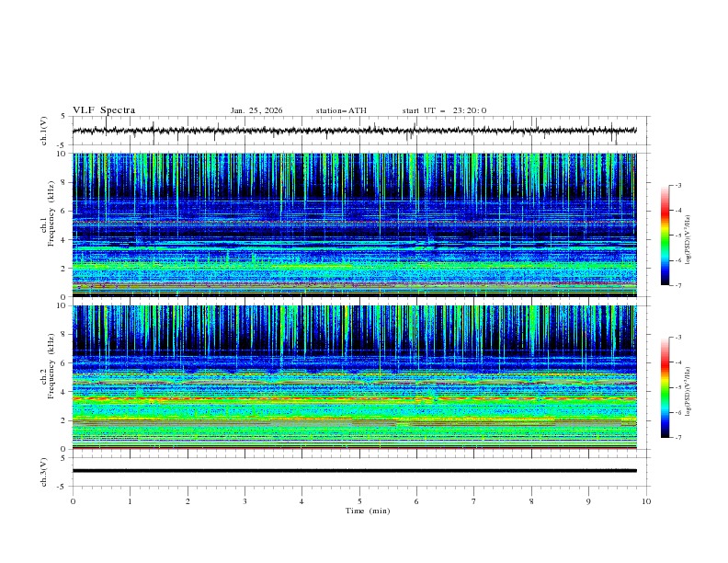The height and width of the screenshot is (563, 728).
Task: Click the "-7" tick on ch.1 color bar
Action: coord(678,285)
